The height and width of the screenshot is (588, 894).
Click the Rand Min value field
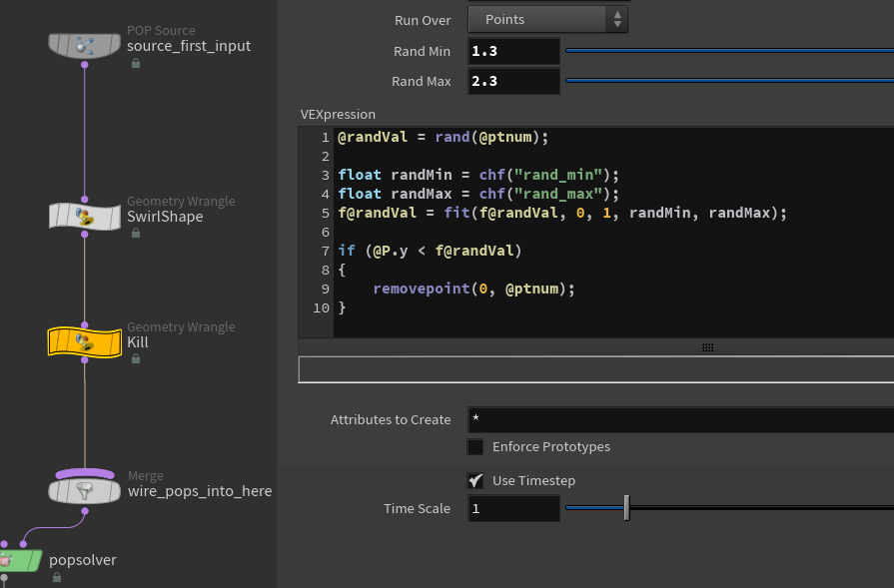(x=513, y=51)
